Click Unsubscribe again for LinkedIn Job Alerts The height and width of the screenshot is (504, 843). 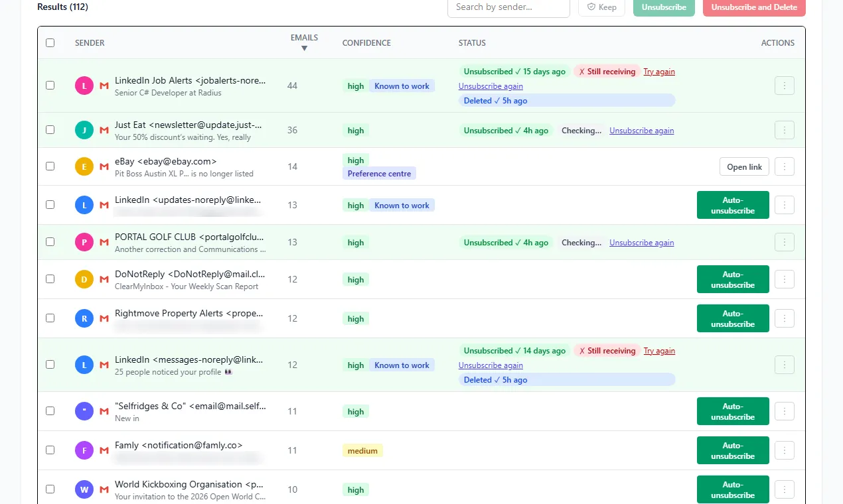coord(491,86)
